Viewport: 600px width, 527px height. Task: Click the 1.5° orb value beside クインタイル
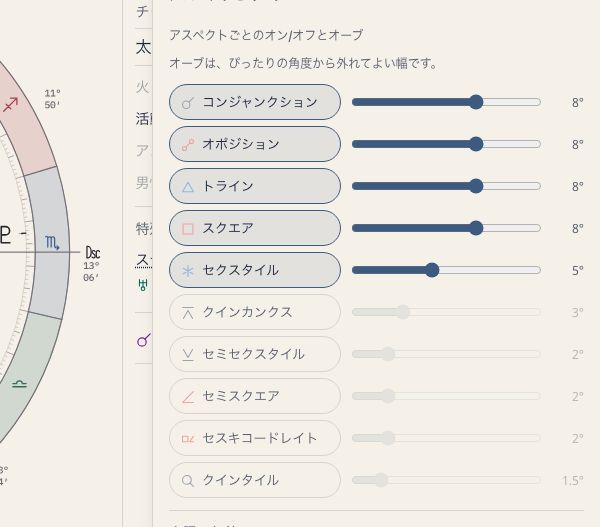coord(573,481)
